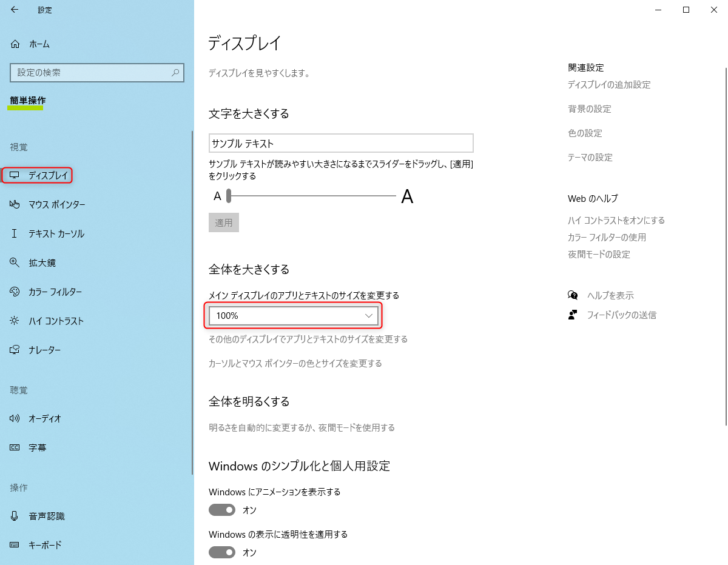The height and width of the screenshot is (565, 728).
Task: Click the high contrast sun icon
Action: 15,321
